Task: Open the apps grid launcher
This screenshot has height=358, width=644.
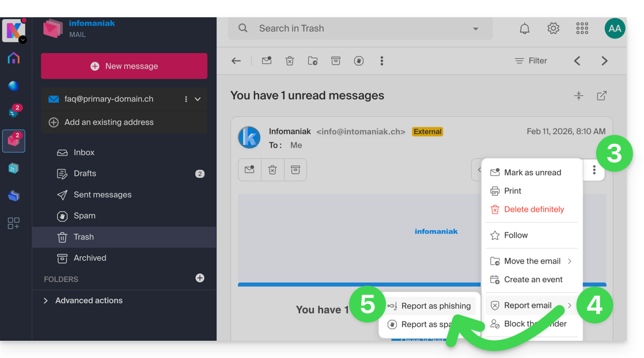Action: coord(582,29)
